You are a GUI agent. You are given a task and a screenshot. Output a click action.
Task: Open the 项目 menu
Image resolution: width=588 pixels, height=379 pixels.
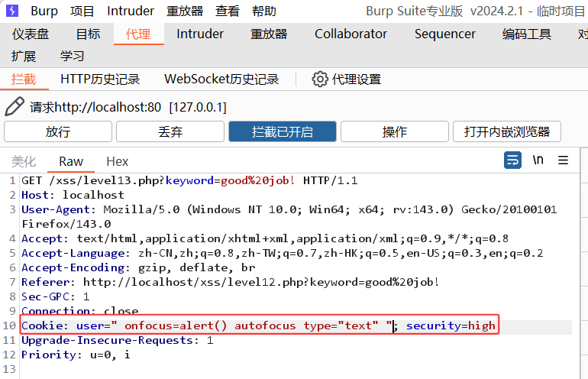82,11
